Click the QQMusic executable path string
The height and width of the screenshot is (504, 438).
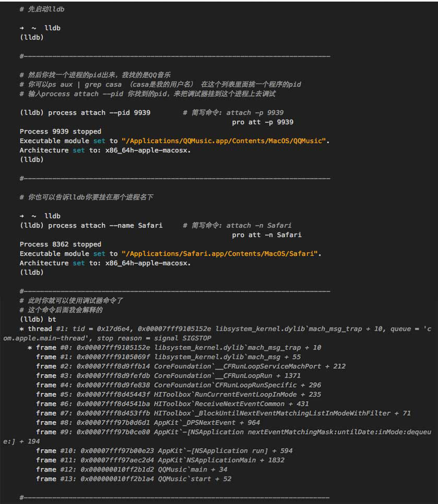click(x=224, y=141)
